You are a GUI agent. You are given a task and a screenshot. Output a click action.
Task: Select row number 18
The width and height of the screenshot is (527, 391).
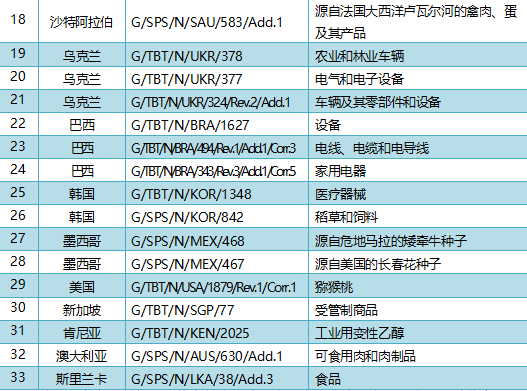click(19, 21)
